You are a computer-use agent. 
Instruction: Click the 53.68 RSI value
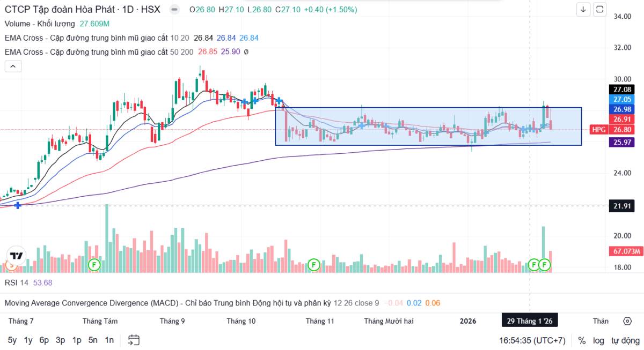42,282
